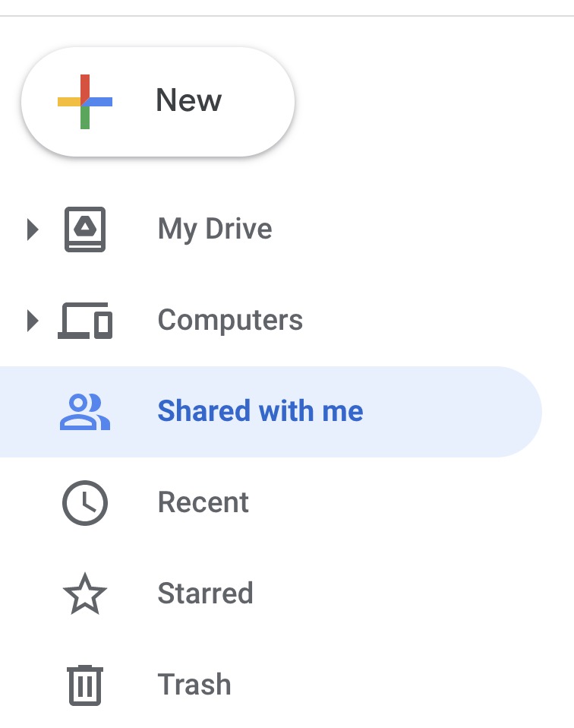Select the Computers label in sidebar

click(230, 321)
